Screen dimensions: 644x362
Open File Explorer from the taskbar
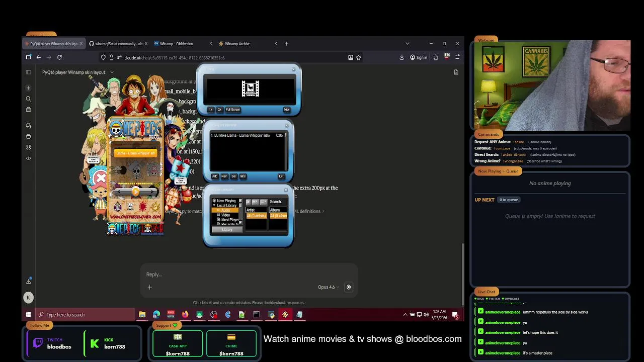142,315
